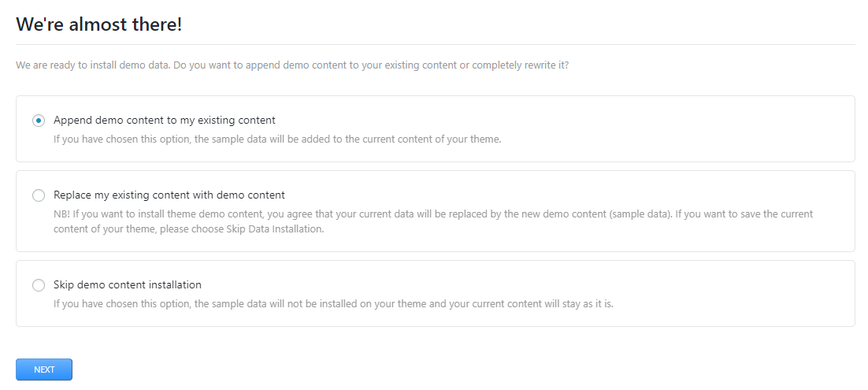Click the 'Replace my existing content with demo content' label

tap(169, 195)
